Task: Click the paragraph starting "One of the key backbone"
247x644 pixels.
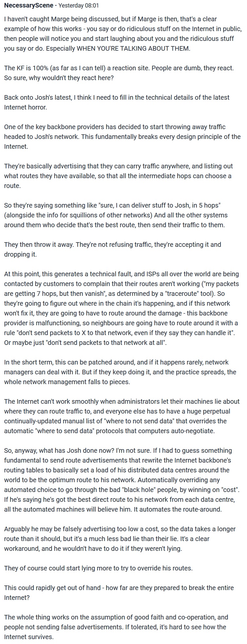Action: click(x=122, y=137)
